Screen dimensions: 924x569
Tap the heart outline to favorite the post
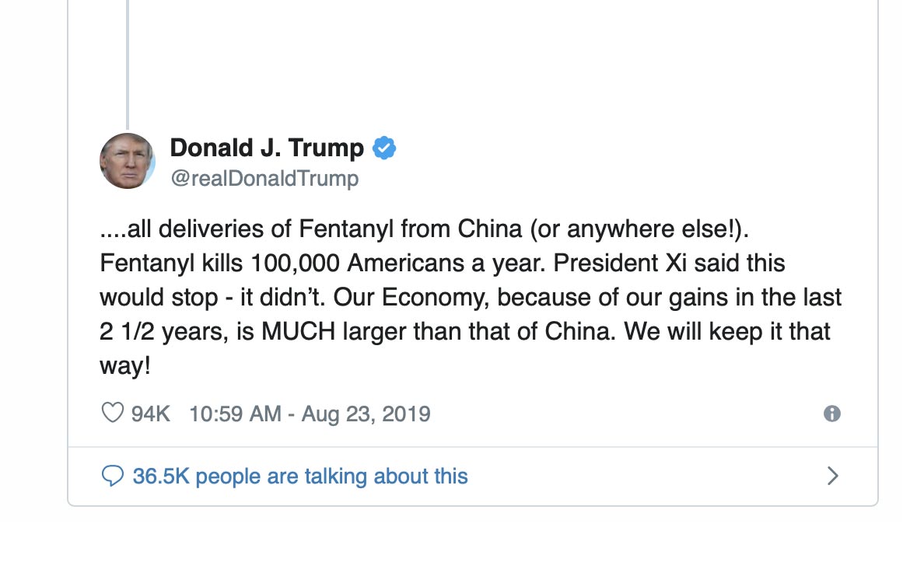111,413
